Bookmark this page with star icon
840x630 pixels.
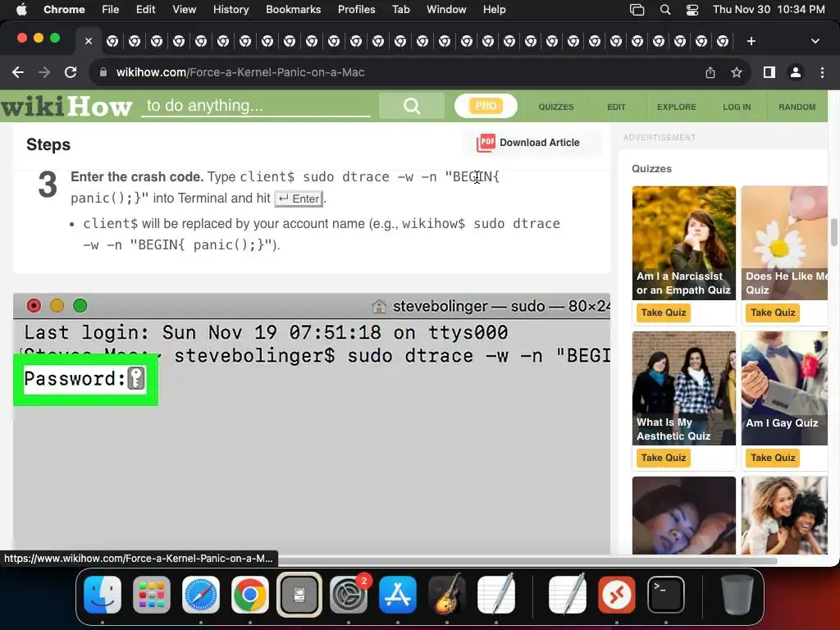coord(737,72)
